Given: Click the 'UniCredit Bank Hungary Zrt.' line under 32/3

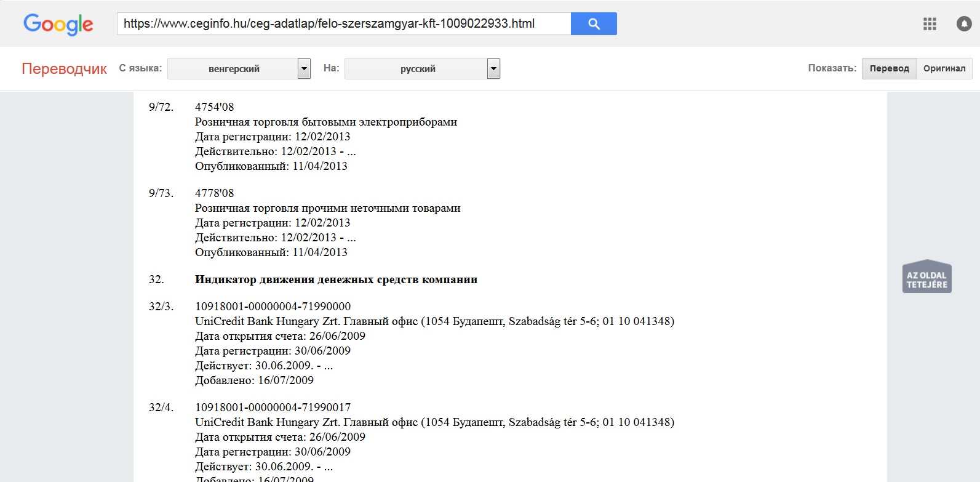Looking at the screenshot, I should [x=434, y=321].
